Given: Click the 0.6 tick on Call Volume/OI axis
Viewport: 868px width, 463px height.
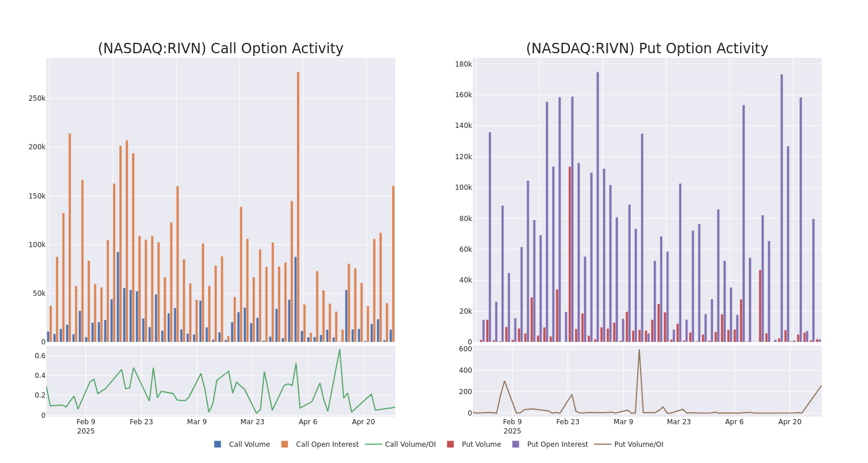Looking at the screenshot, I should pos(40,356).
